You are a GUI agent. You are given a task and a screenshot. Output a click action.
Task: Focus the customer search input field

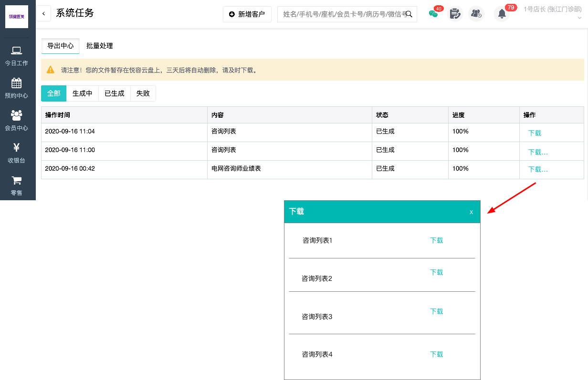click(x=347, y=14)
